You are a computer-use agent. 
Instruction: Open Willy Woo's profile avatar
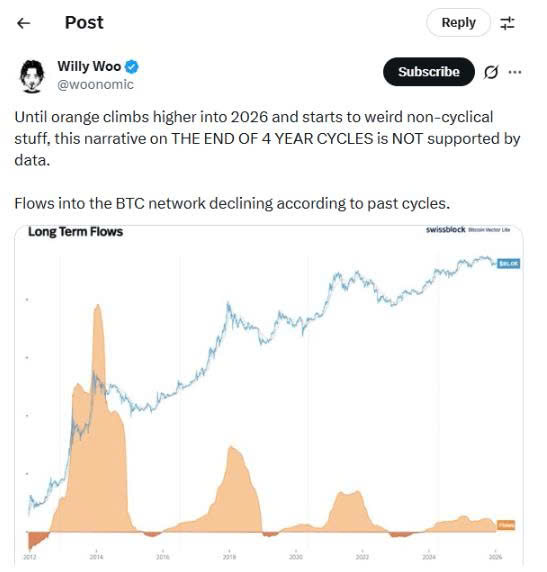pyautogui.click(x=32, y=76)
